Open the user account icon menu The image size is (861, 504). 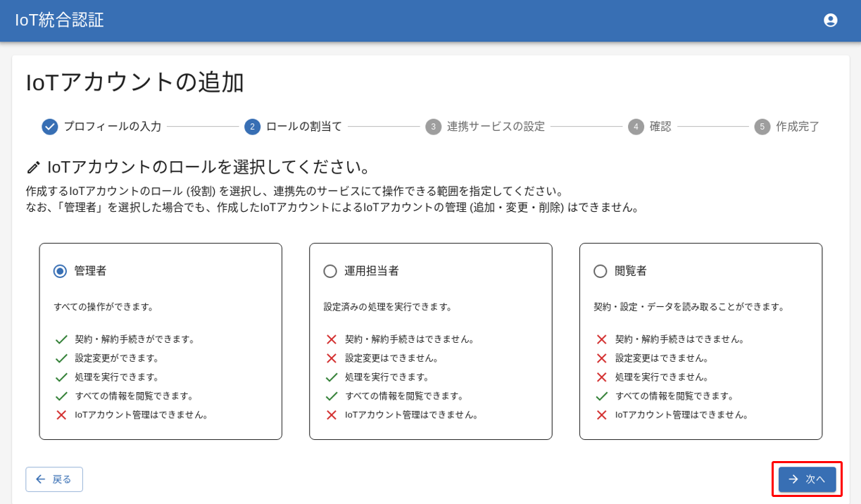pos(830,20)
